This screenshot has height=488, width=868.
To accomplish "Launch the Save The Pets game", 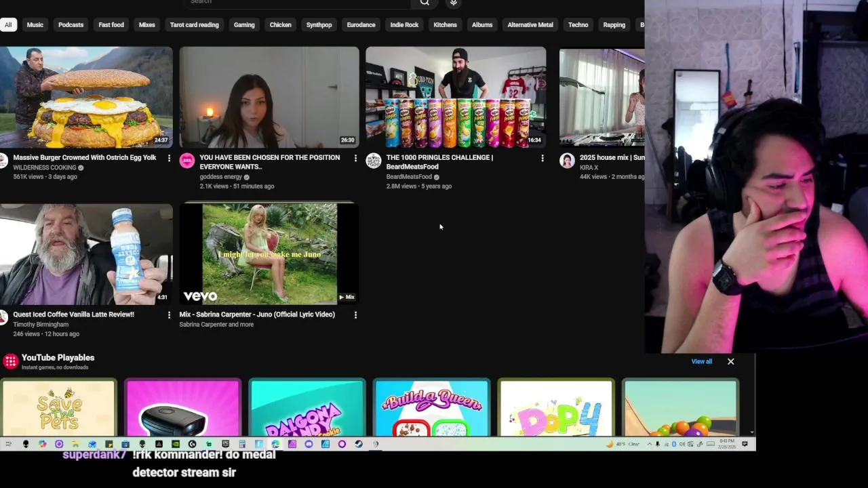I will pos(59,408).
